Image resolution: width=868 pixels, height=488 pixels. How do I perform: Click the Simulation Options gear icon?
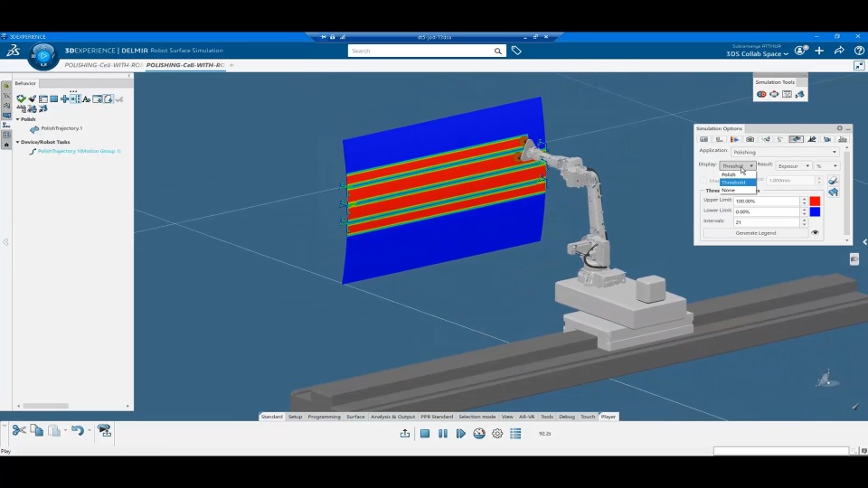coord(839,128)
